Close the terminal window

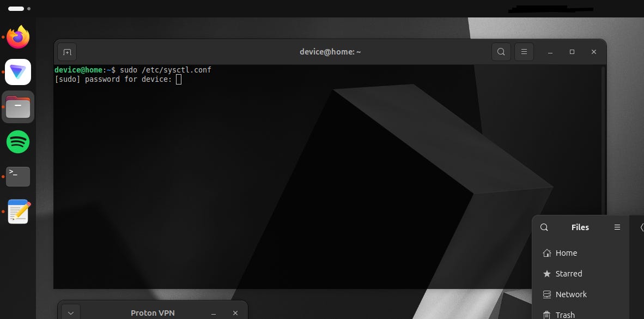593,52
